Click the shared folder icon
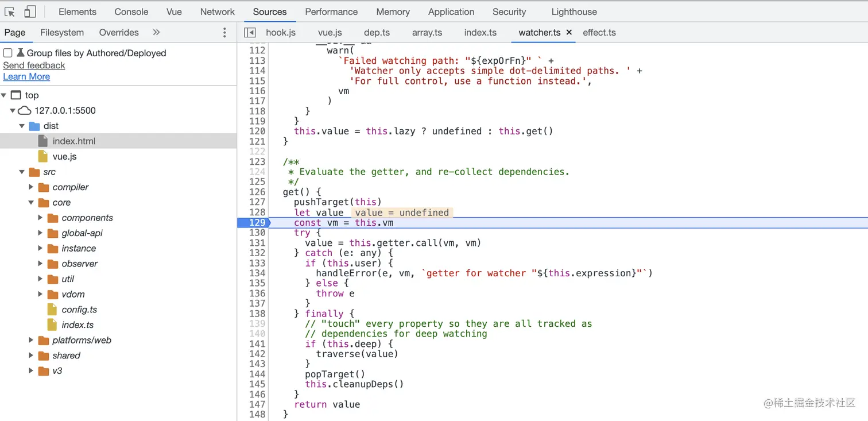The image size is (868, 421). 44,356
